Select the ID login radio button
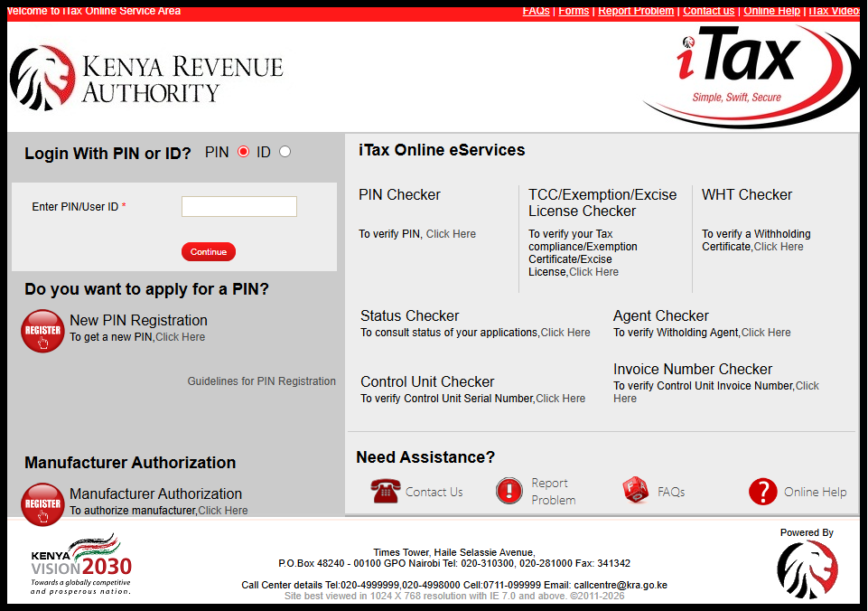The image size is (868, 611). (285, 152)
